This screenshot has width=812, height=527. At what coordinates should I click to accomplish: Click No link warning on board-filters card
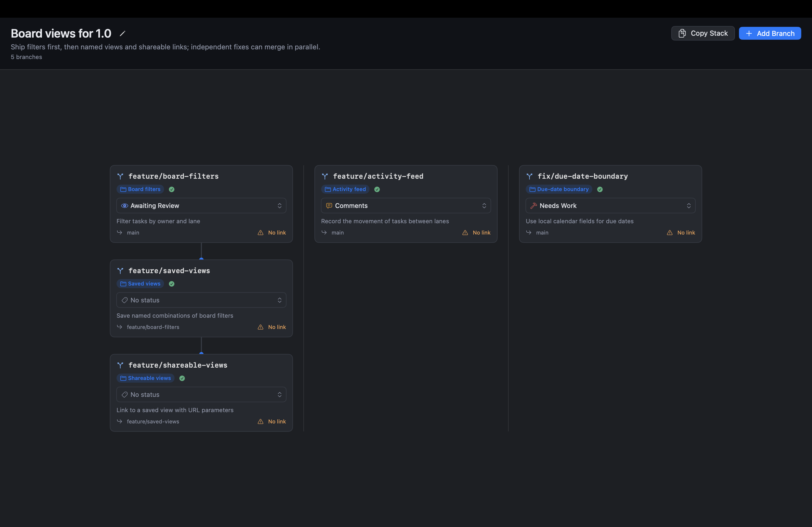pyautogui.click(x=271, y=232)
